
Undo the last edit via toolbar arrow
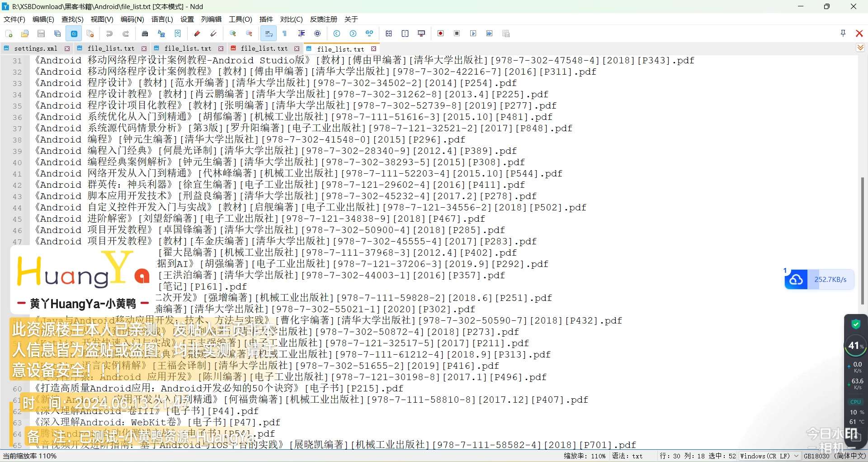point(109,33)
